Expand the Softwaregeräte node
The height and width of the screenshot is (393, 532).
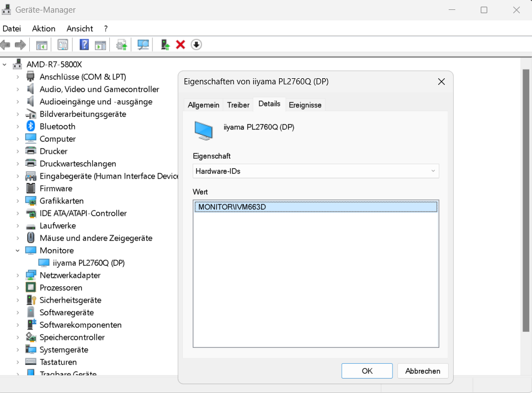click(18, 313)
